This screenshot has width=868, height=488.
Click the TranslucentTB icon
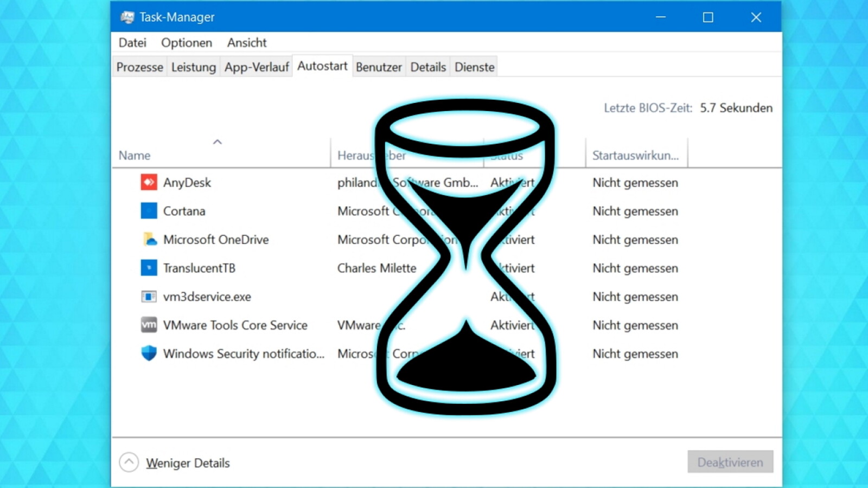point(148,268)
